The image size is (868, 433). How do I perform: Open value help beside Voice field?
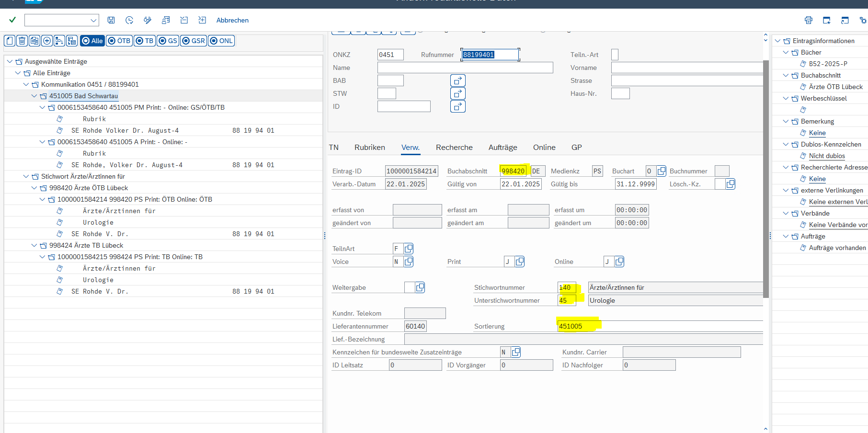point(409,262)
